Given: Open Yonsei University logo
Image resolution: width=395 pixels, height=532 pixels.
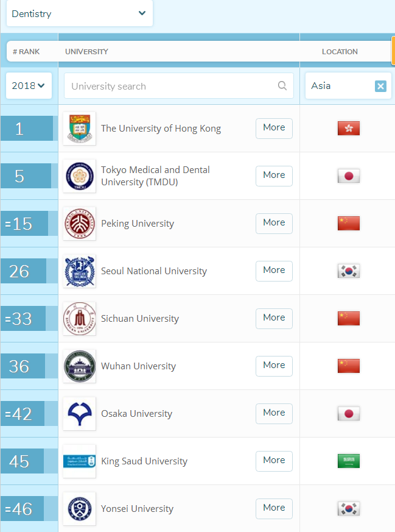Looking at the screenshot, I should pyautogui.click(x=80, y=509).
